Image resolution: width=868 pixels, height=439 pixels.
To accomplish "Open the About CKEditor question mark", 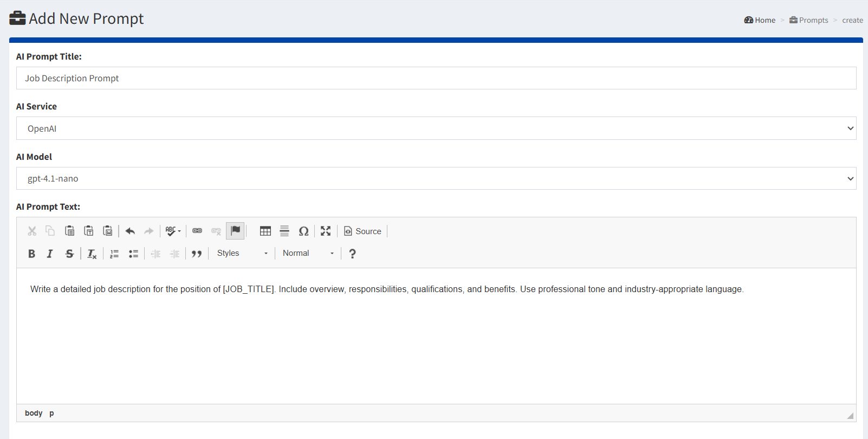I will (352, 254).
